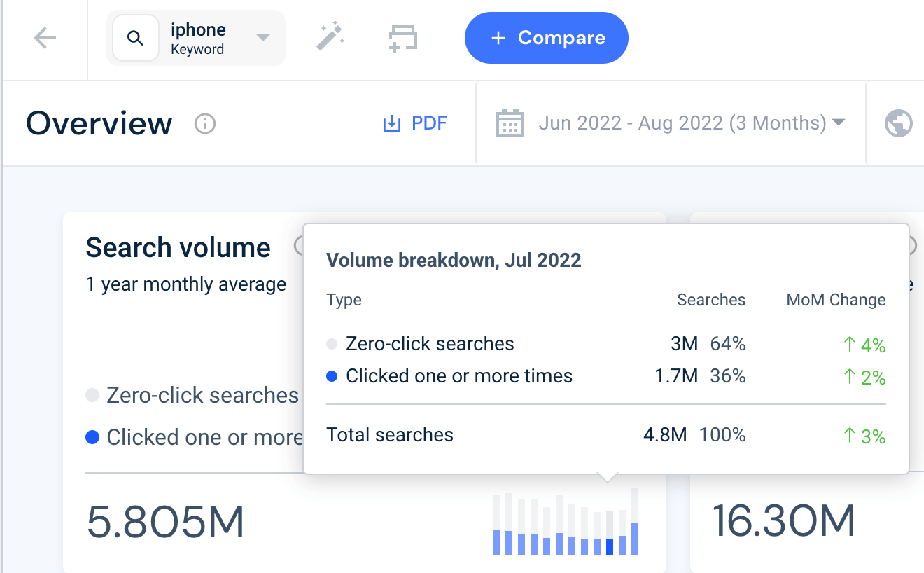Click the first bar in search volume chart
This screenshot has width=924, height=573.
(x=496, y=525)
